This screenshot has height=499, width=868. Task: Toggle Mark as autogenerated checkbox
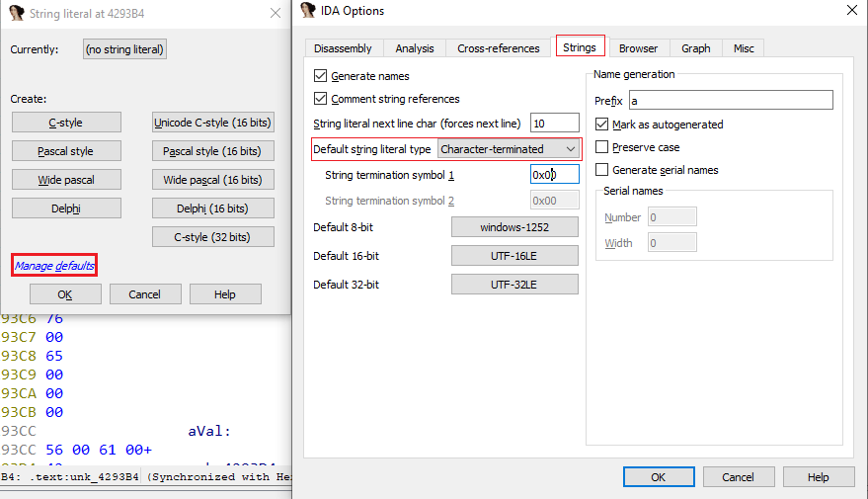[601, 125]
